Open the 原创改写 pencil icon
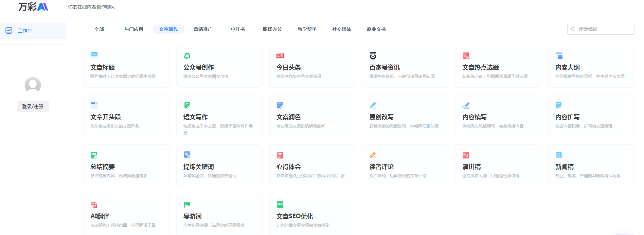The image size is (644, 235). click(x=373, y=105)
